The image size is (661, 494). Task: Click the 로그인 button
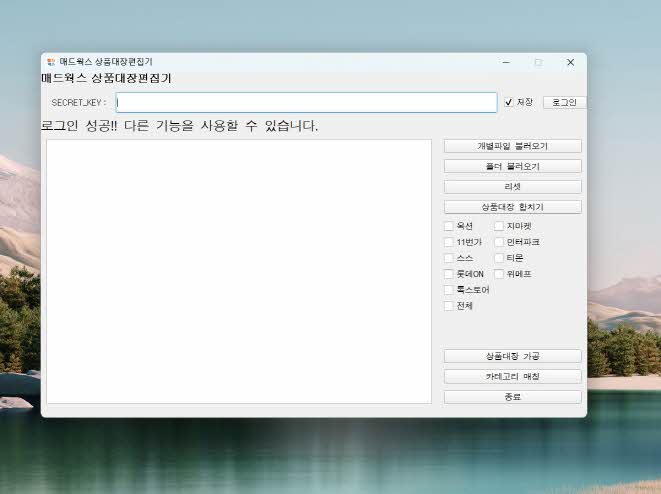564,102
